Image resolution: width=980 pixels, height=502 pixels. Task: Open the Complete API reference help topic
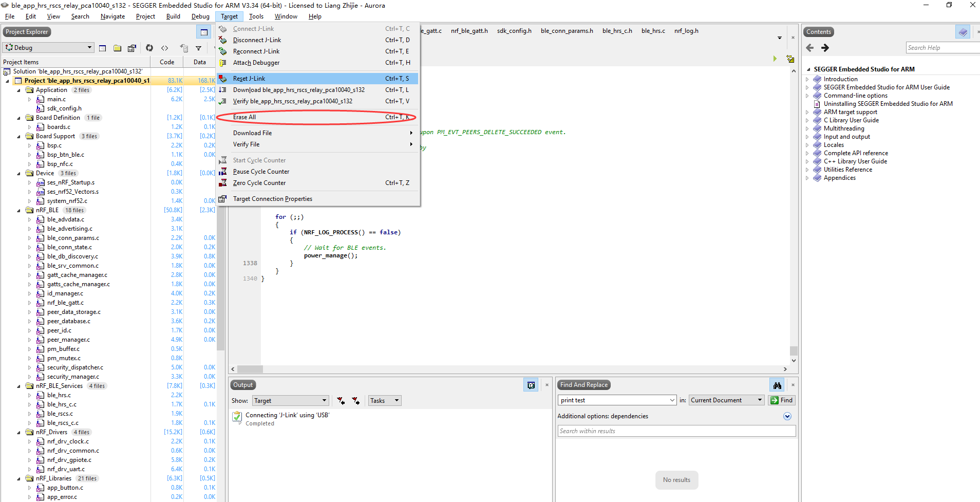coord(856,153)
